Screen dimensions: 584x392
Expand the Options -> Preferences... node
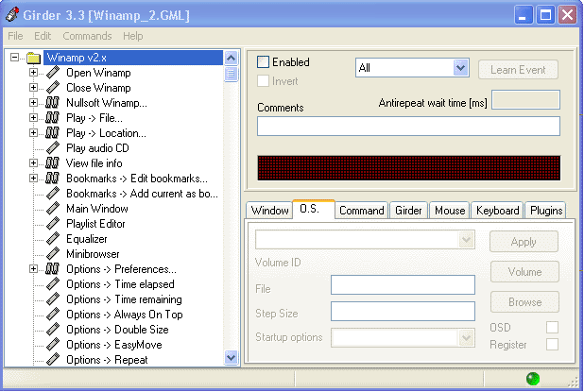[x=33, y=269]
